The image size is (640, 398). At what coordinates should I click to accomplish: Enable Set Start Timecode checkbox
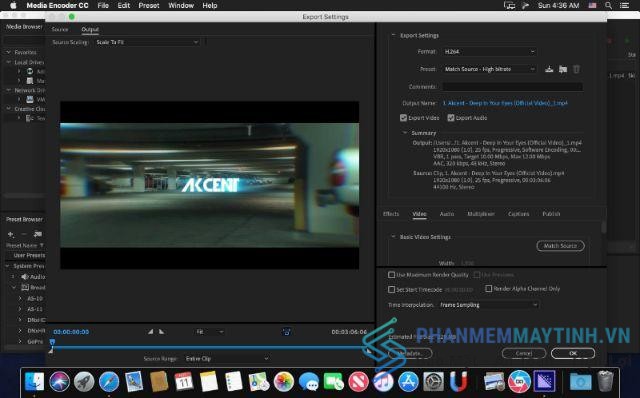point(391,289)
